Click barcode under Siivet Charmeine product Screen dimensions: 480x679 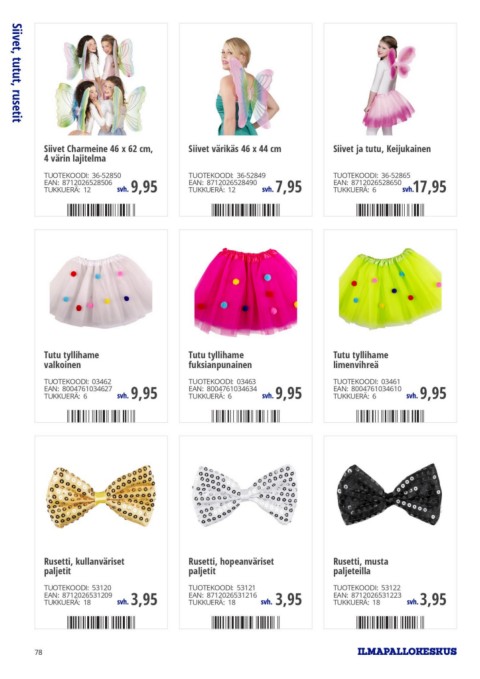tap(101, 210)
